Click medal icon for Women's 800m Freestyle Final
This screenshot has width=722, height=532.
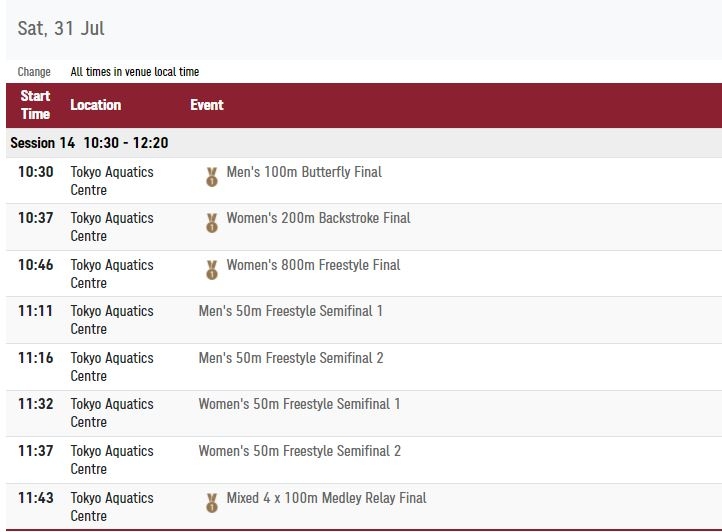pos(212,270)
